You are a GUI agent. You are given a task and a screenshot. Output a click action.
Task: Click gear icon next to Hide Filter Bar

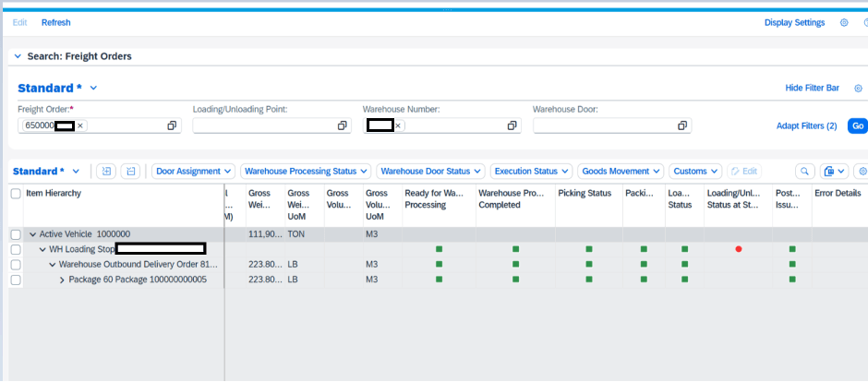(x=858, y=89)
